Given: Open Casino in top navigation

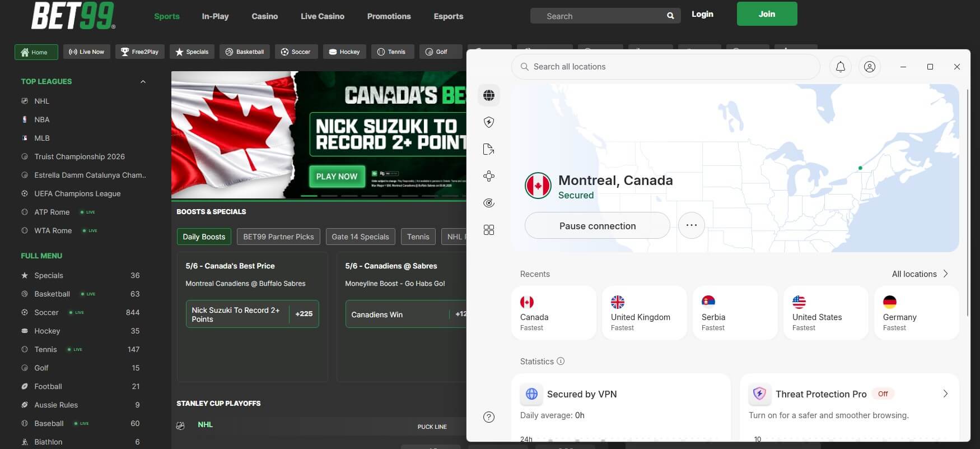Looking at the screenshot, I should point(265,16).
